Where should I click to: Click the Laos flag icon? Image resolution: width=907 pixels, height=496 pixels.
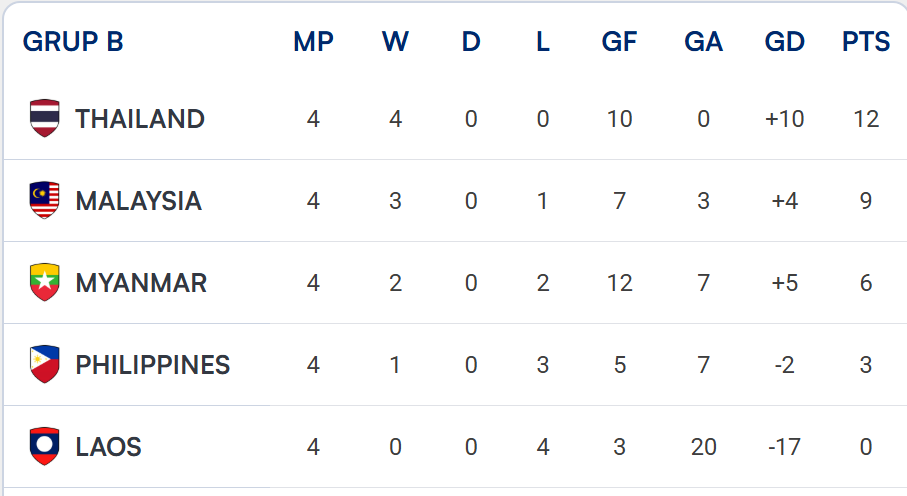coord(45,447)
